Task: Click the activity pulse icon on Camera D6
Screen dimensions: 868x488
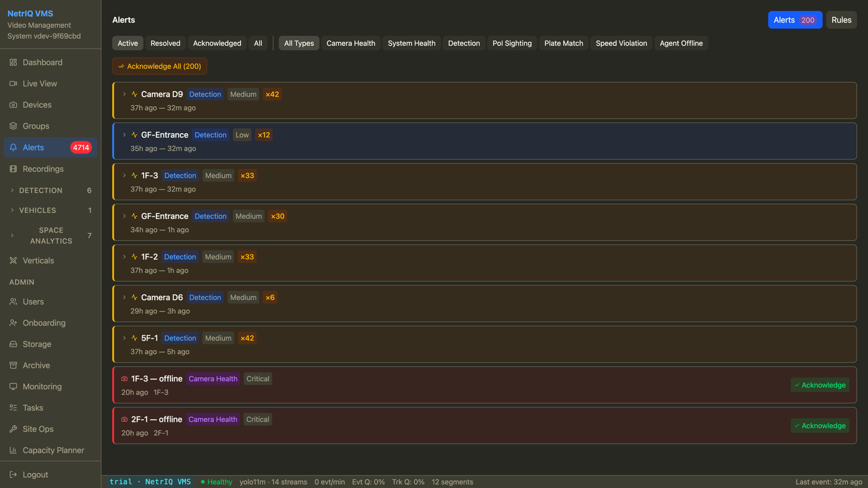Action: [x=134, y=297]
